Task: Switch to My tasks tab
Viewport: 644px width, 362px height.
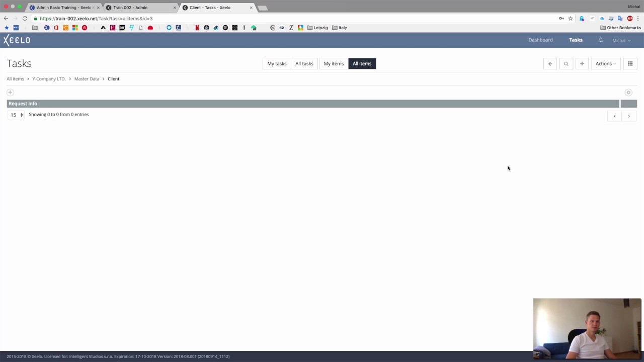Action: [x=277, y=64]
